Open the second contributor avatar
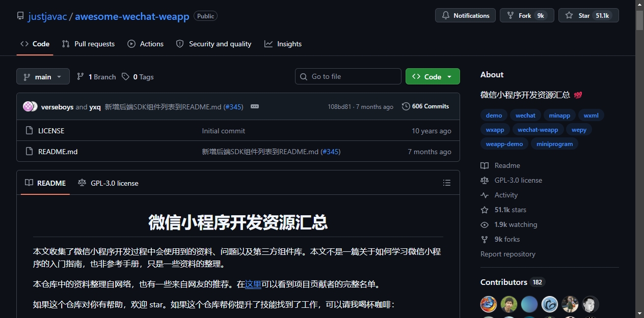Viewport: 644px width, 318px height. tap(509, 304)
